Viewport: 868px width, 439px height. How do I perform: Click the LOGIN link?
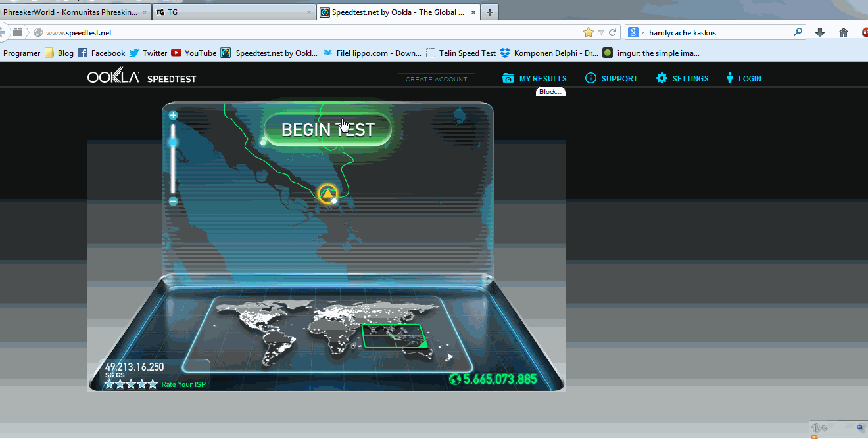(x=744, y=78)
